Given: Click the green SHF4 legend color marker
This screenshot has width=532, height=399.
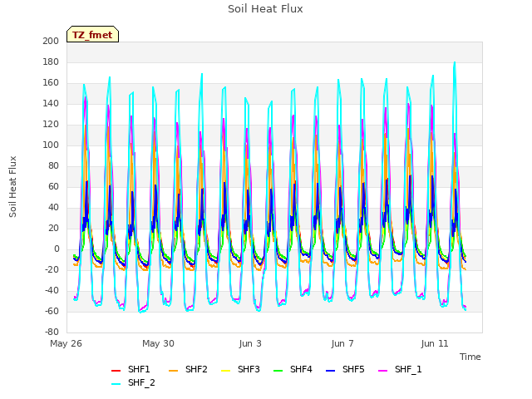Looking at the screenshot, I should [278, 371].
